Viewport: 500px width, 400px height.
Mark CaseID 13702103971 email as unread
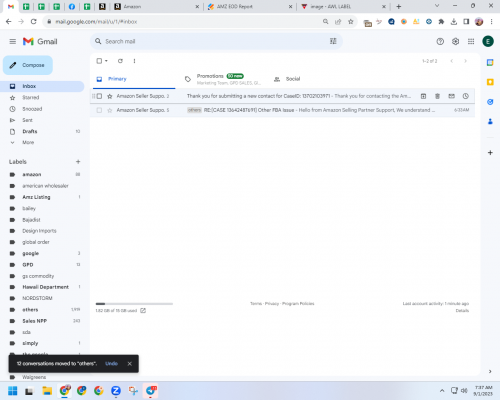pos(452,96)
